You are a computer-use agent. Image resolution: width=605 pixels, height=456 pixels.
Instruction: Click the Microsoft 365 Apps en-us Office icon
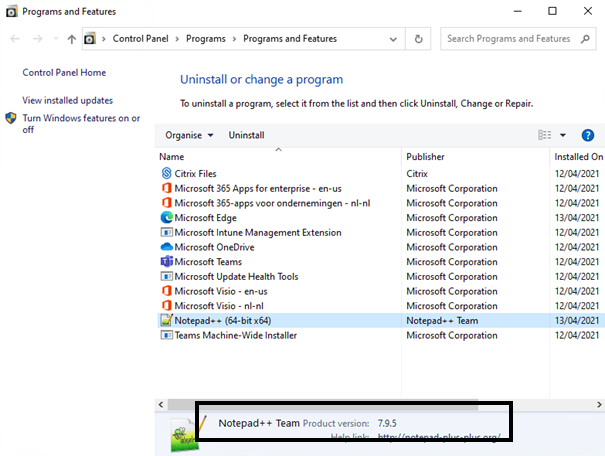(x=166, y=188)
